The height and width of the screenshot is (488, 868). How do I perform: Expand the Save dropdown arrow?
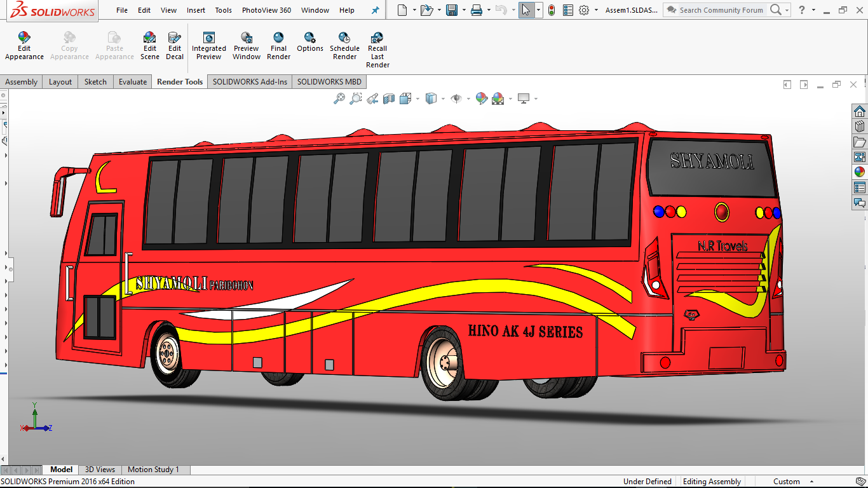tap(464, 10)
